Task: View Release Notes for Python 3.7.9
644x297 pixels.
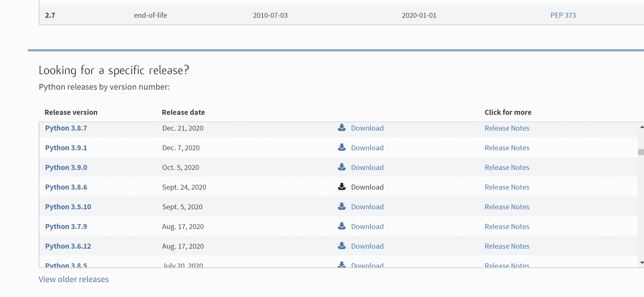Action: (x=507, y=227)
